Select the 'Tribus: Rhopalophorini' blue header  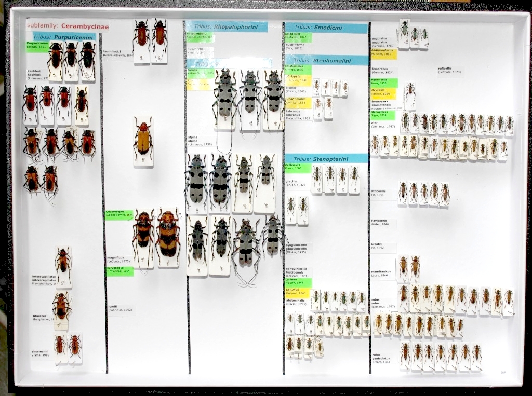(x=228, y=26)
